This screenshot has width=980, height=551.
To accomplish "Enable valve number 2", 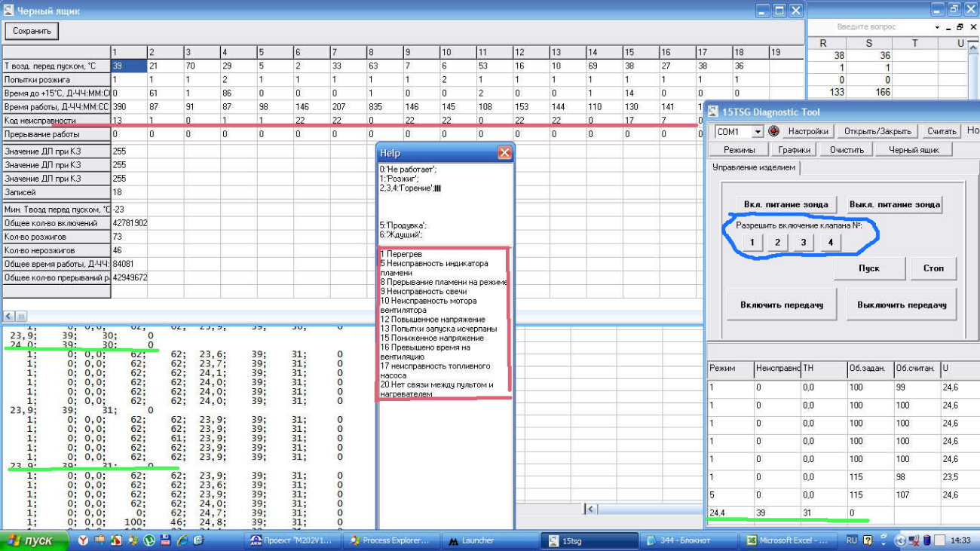I will coord(778,242).
